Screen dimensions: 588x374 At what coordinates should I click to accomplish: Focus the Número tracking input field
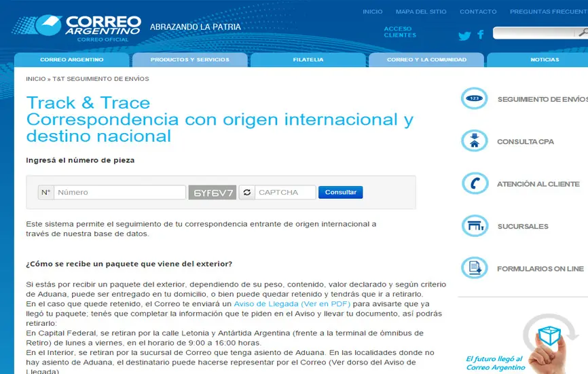[120, 192]
